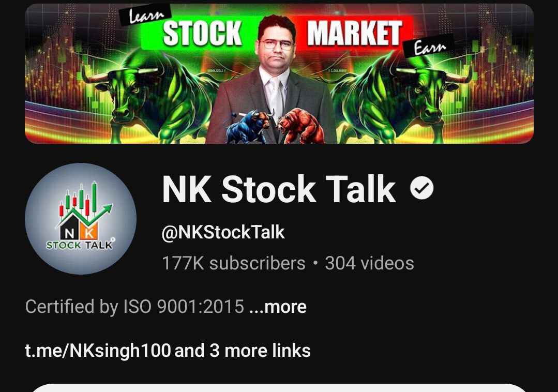Select the @NKStockTalk handle
This screenshot has width=558, height=392.
[x=223, y=233]
